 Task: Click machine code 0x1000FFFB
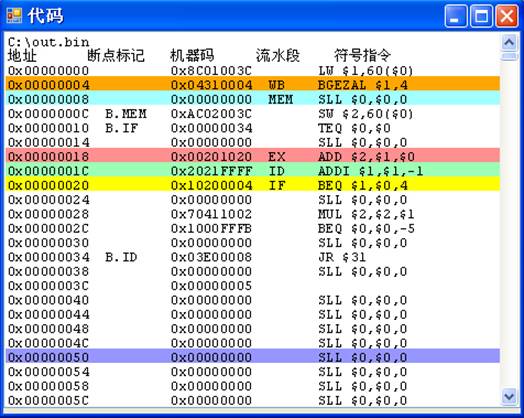pyautogui.click(x=211, y=229)
